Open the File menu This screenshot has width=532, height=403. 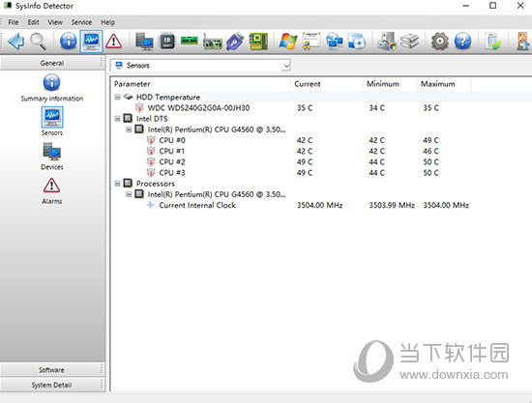point(14,22)
